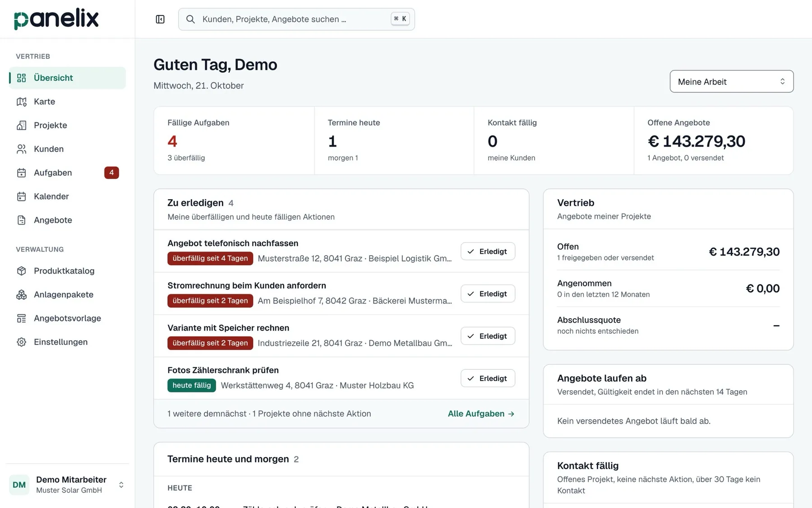
Task: Mark 'Angebot telefonisch nachfassen' as Erledigt
Action: click(488, 252)
